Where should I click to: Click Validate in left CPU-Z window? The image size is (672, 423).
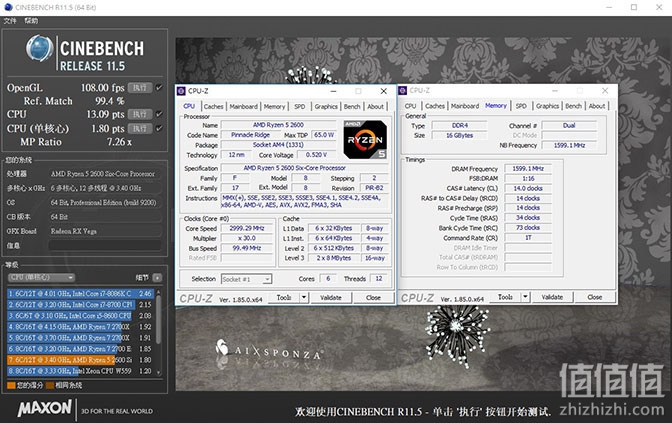(331, 297)
